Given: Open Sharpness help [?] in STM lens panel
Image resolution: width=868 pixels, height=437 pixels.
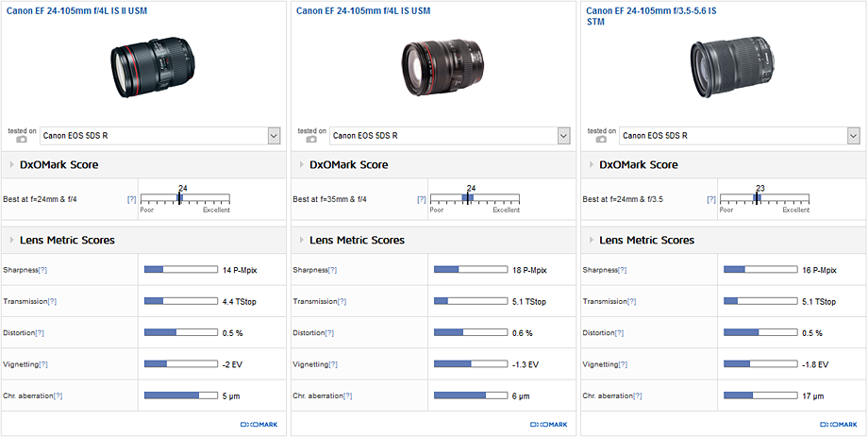Looking at the screenshot, I should pos(623,270).
